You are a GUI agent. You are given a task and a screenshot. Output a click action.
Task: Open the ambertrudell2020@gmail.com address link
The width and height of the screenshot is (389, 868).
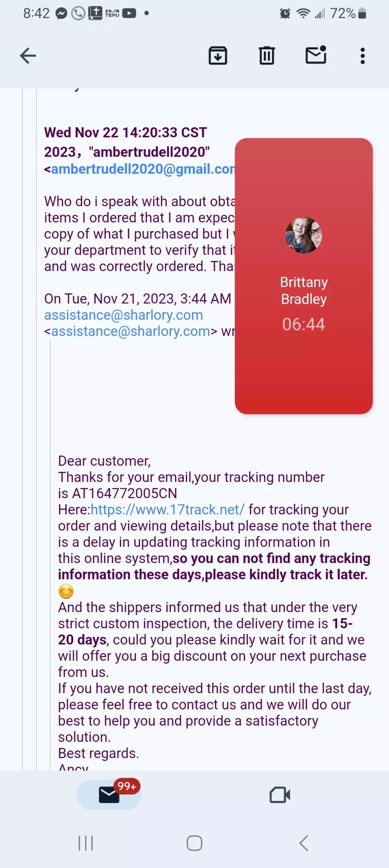tap(143, 169)
